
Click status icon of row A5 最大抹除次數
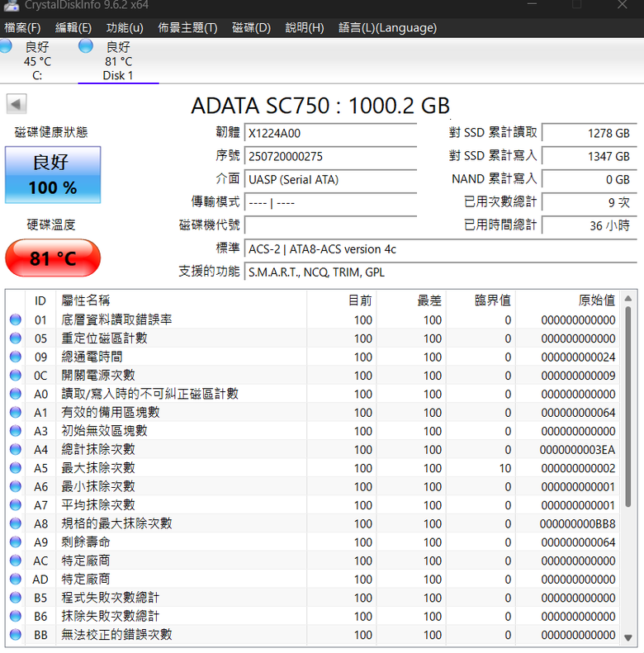16,468
